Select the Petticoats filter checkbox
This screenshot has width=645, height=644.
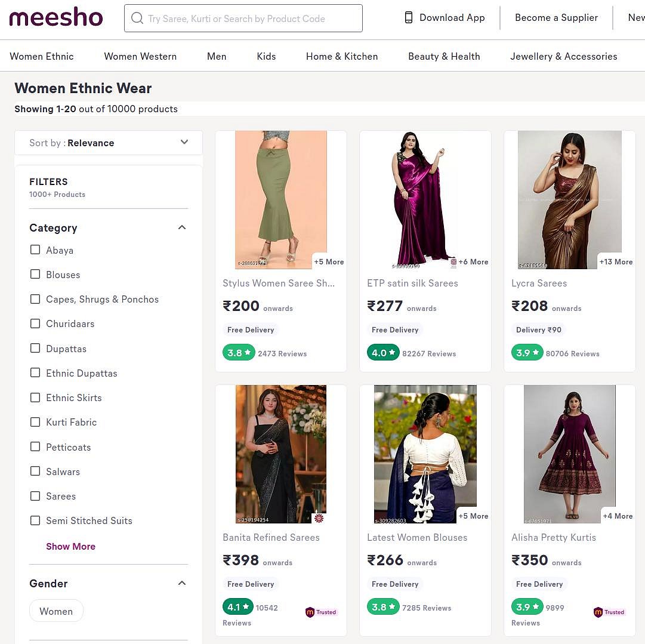pos(35,446)
